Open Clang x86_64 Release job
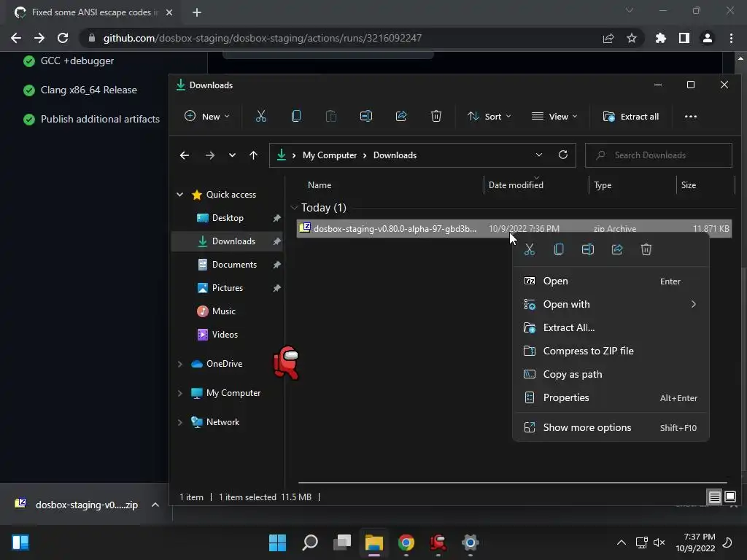Viewport: 747px width, 560px height. tap(88, 90)
